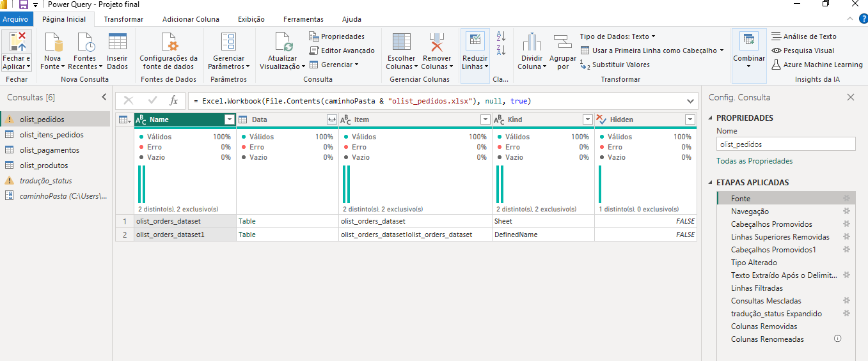Switch to the Transformar tab
The height and width of the screenshot is (361, 868).
click(123, 19)
